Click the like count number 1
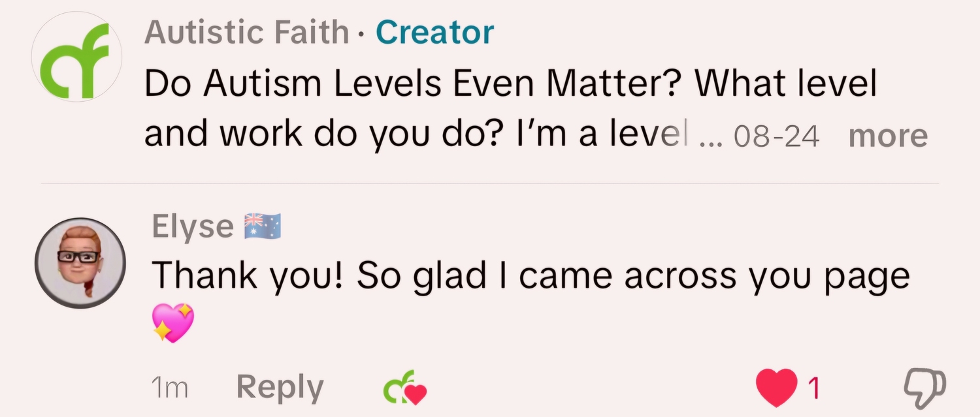 pyautogui.click(x=813, y=388)
